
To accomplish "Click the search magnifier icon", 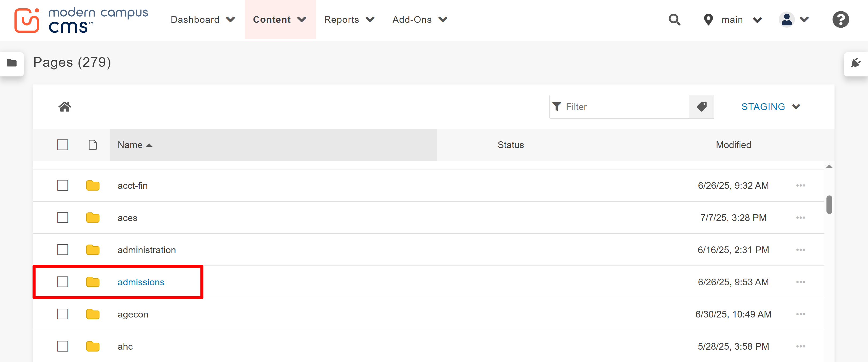I will tap(674, 20).
